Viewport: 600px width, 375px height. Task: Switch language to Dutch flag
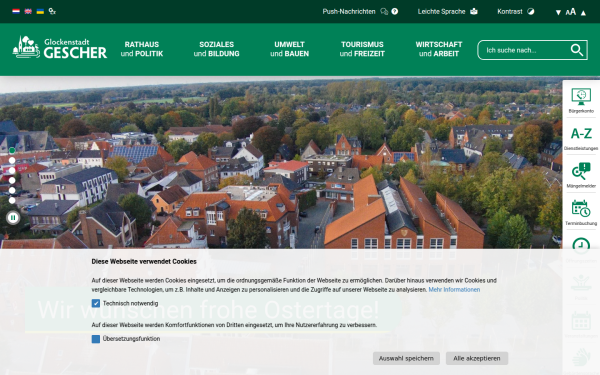16,11
